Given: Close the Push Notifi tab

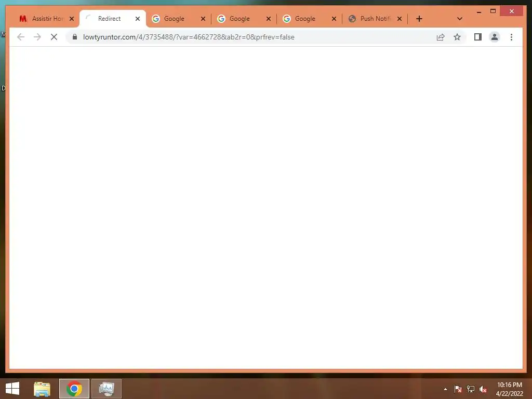Looking at the screenshot, I should [400, 19].
